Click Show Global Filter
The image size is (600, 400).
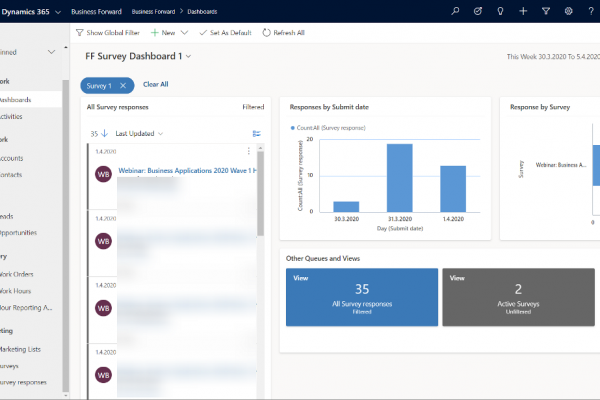coord(108,33)
